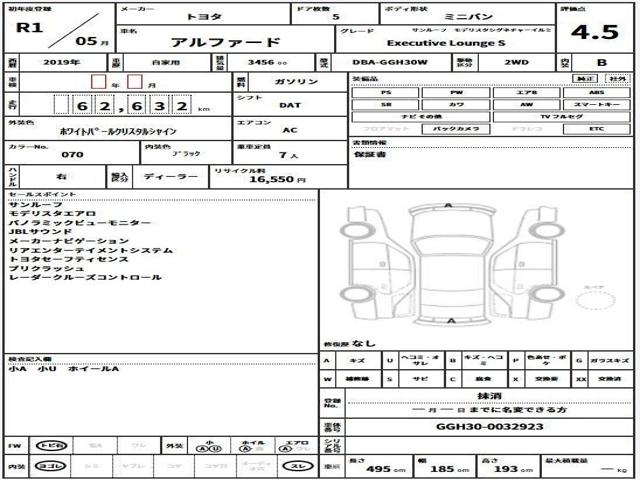640x480 pixels.
Task: Click the パノラミックビューモニター sales point
Action: [80, 223]
